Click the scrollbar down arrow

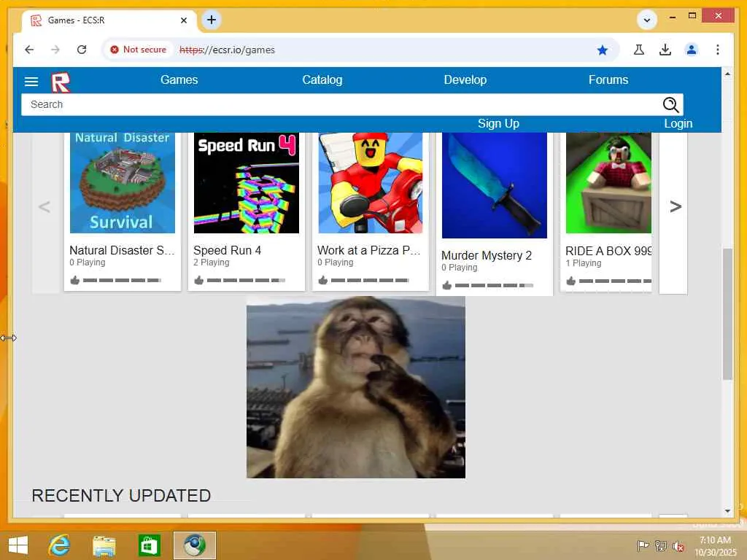point(727,511)
